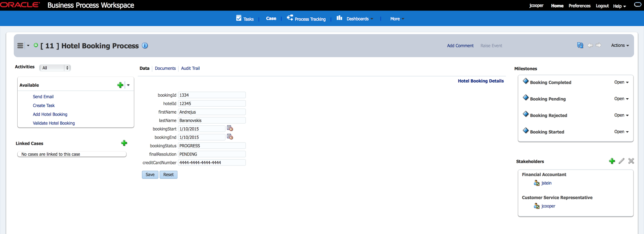Click 'Hotel Booking Details' heading
The height and width of the screenshot is (234, 644).
click(481, 81)
